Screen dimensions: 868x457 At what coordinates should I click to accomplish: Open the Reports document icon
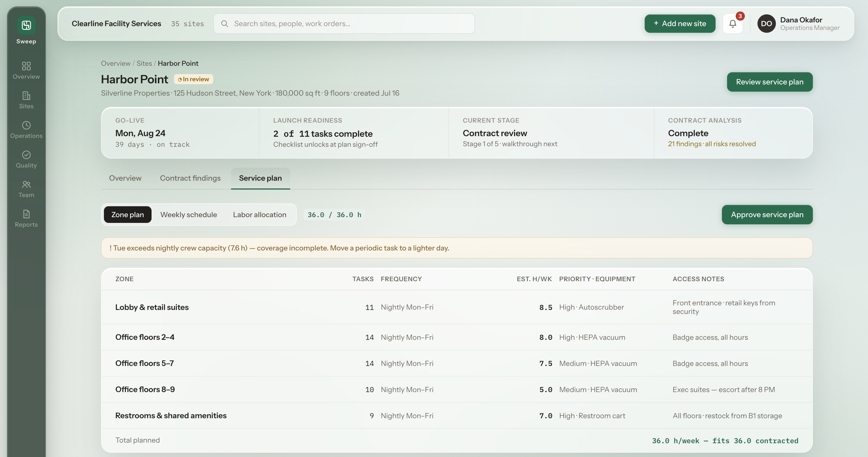point(26,214)
